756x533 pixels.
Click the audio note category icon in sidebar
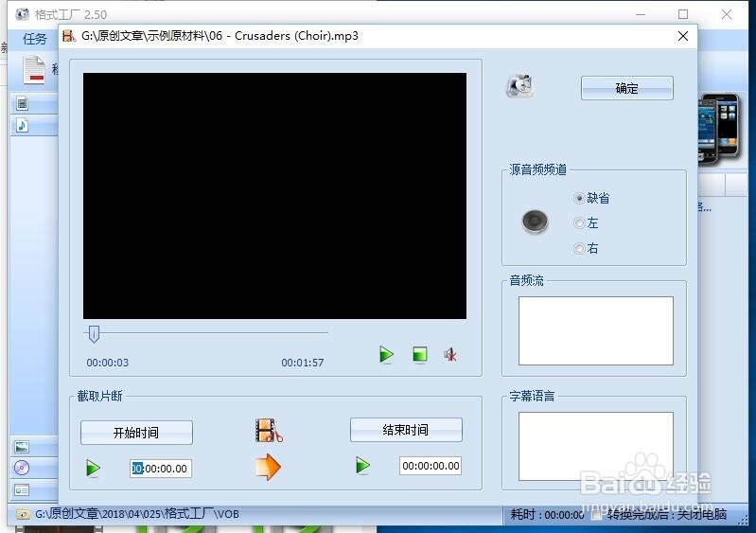pos(22,125)
